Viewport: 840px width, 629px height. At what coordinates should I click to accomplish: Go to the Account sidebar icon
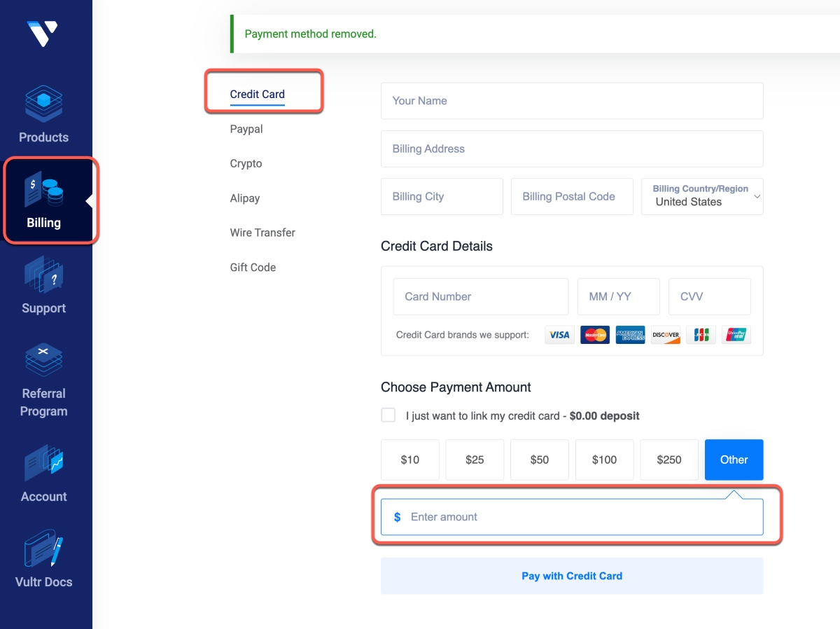click(x=43, y=463)
